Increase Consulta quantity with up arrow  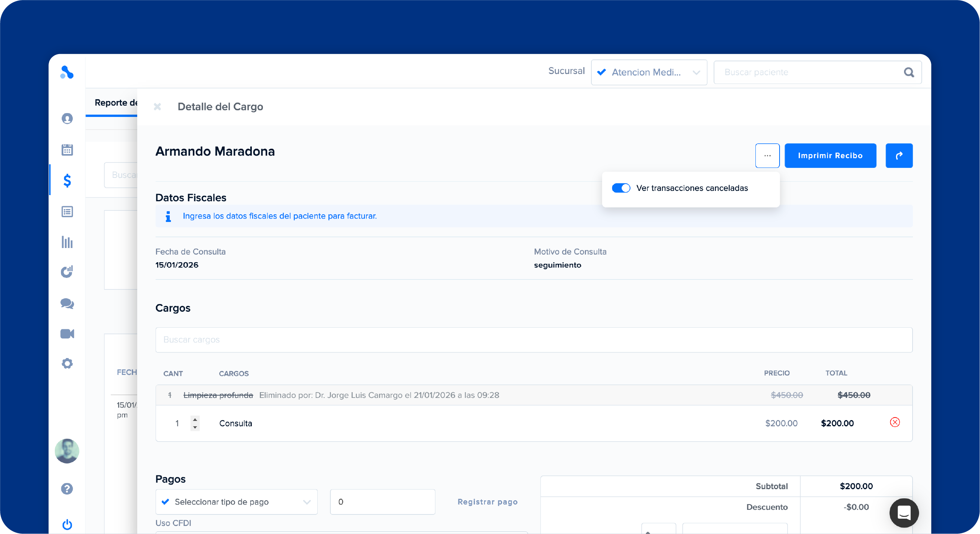[195, 419]
